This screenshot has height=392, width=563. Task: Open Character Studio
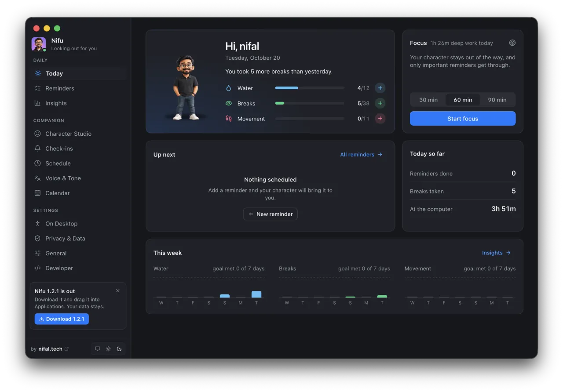[x=78, y=134]
